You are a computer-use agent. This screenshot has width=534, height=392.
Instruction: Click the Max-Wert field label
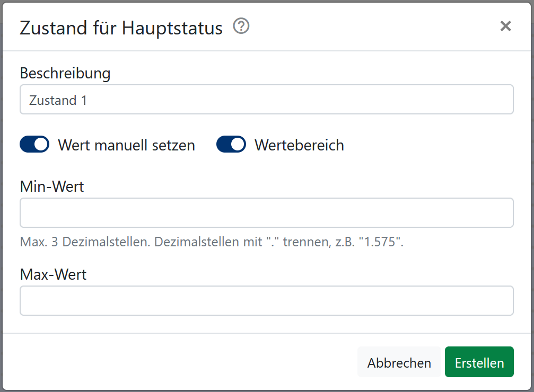click(x=53, y=274)
